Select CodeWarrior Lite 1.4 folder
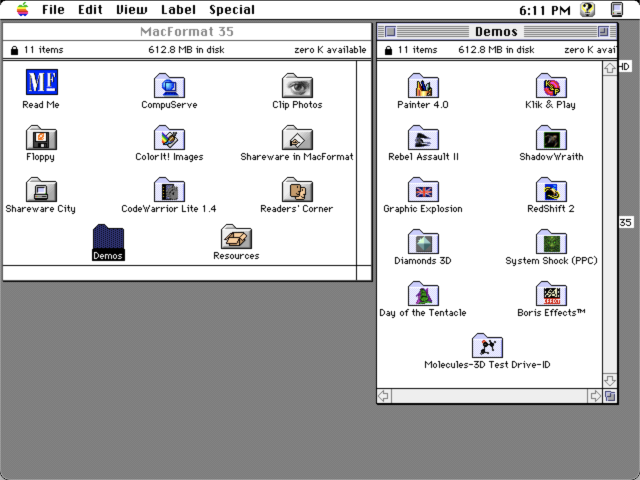The width and height of the screenshot is (640, 480). point(169,189)
